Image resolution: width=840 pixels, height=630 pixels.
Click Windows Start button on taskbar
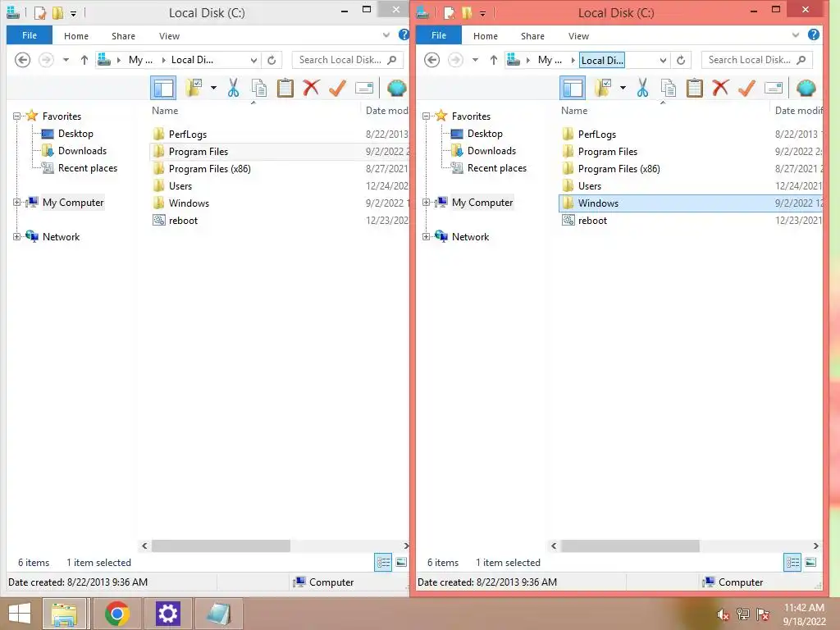20,614
